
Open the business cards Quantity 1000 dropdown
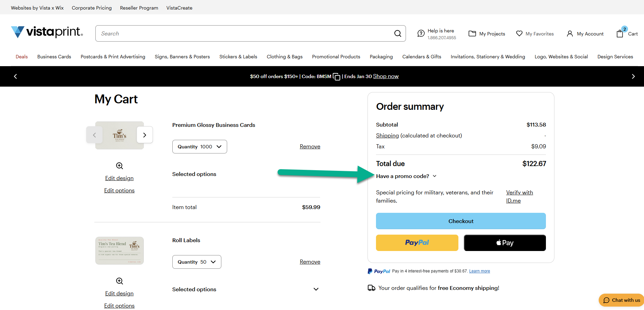coord(200,147)
